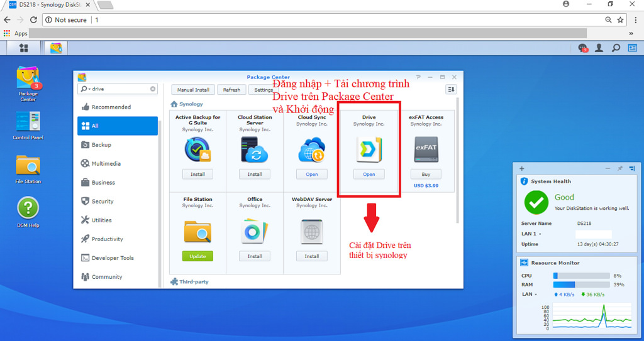Open the Drive package
This screenshot has width=644, height=341.
tap(369, 174)
